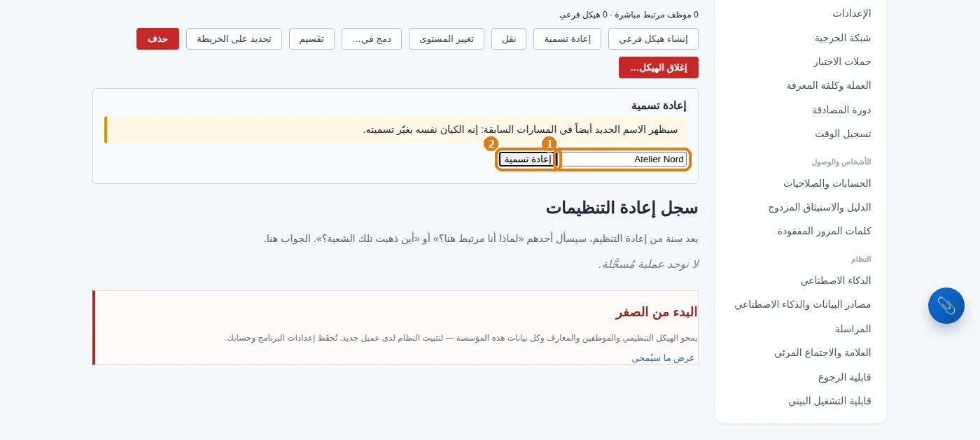This screenshot has width=980, height=440.
Task: Click the النظام section label in the sidebar
Action: (860, 259)
